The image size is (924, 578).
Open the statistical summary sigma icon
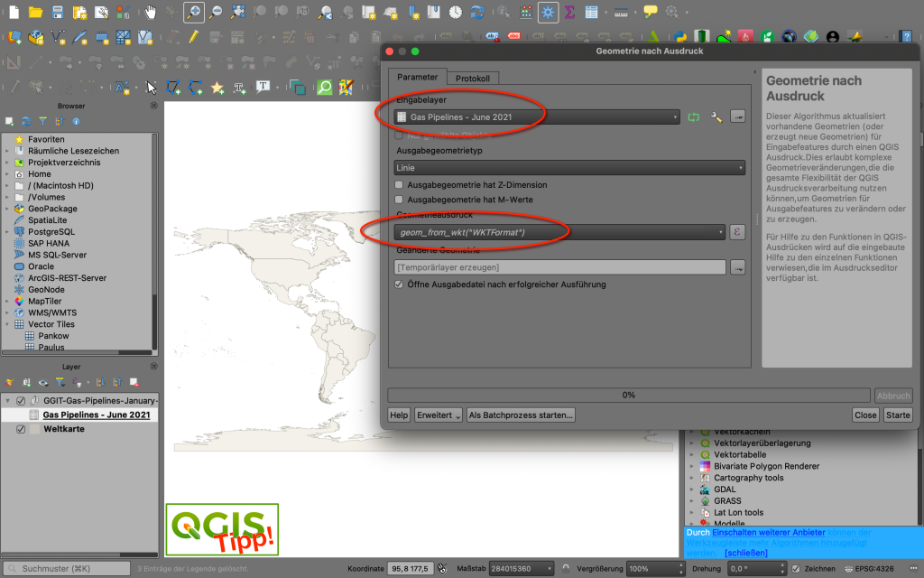click(570, 12)
